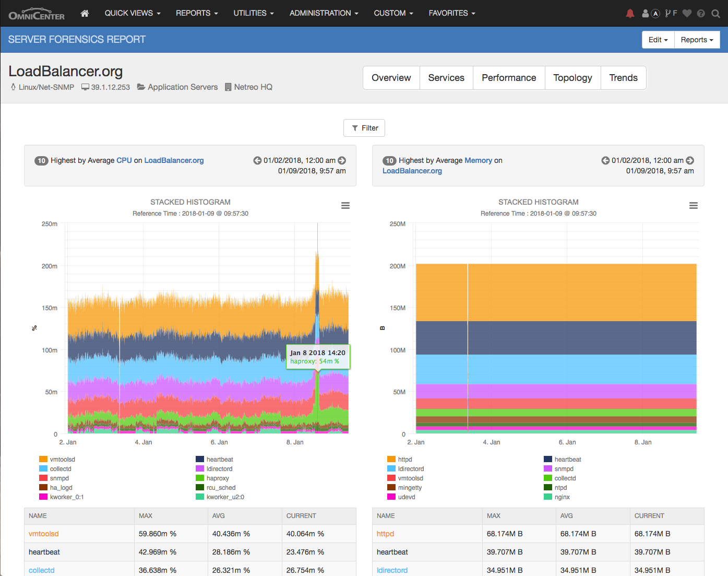Open the Memory link in the panel title
This screenshot has height=576, width=728.
coord(478,160)
